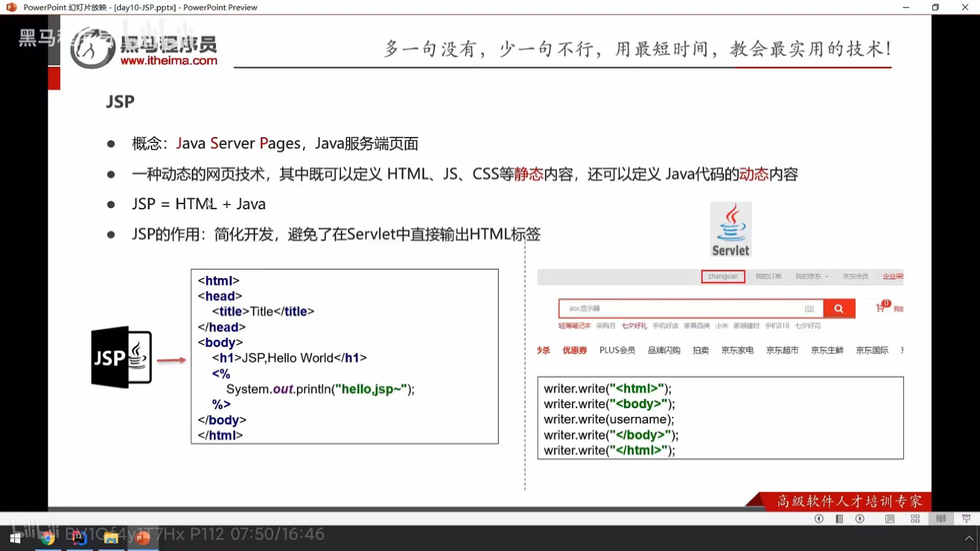This screenshot has height=551, width=980.
Task: Click the www.itheima.com link in the header
Action: 168,61
